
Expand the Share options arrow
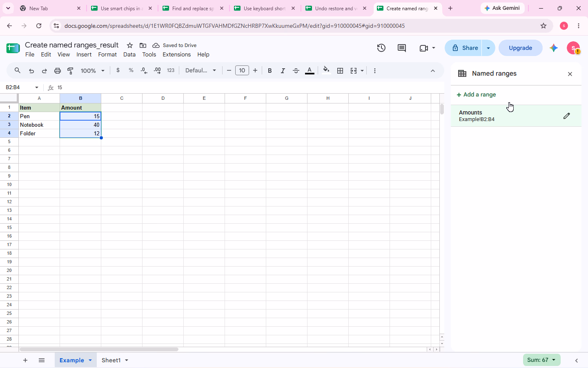pos(488,48)
